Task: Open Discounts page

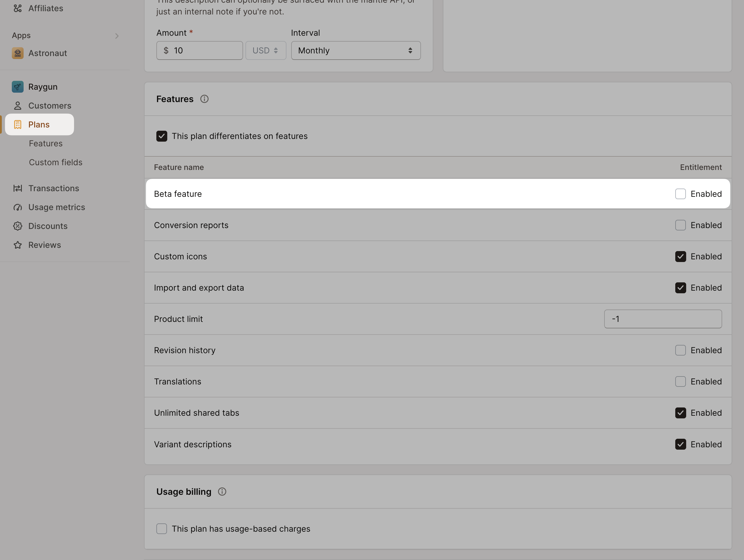Action: point(48,226)
